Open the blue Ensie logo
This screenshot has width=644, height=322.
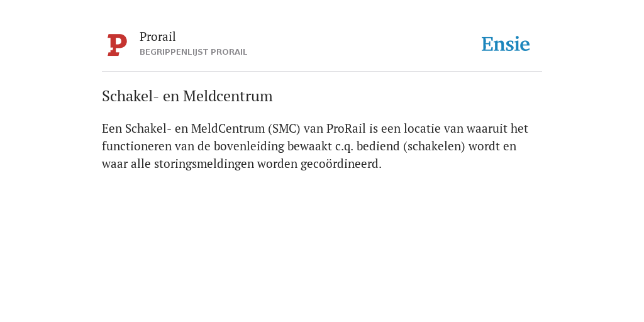506,44
